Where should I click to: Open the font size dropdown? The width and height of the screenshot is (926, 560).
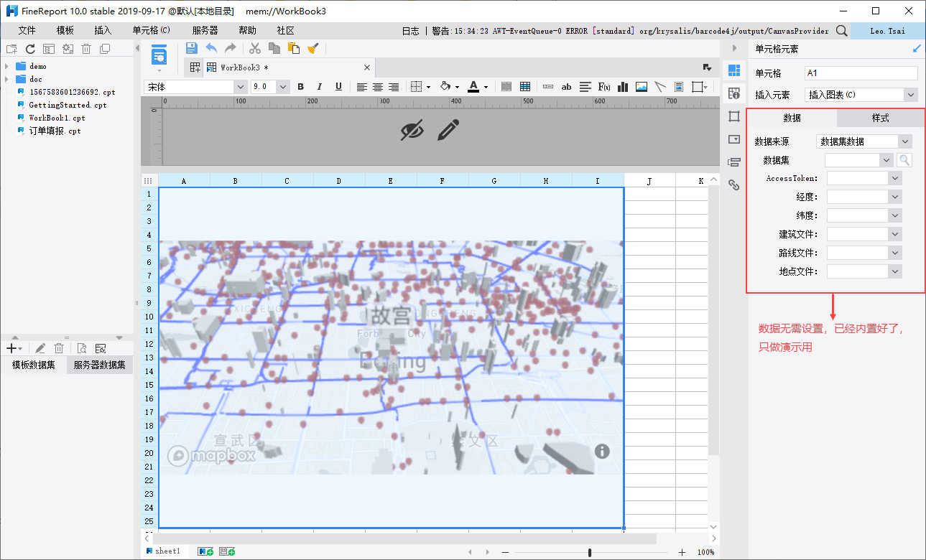pyautogui.click(x=282, y=87)
